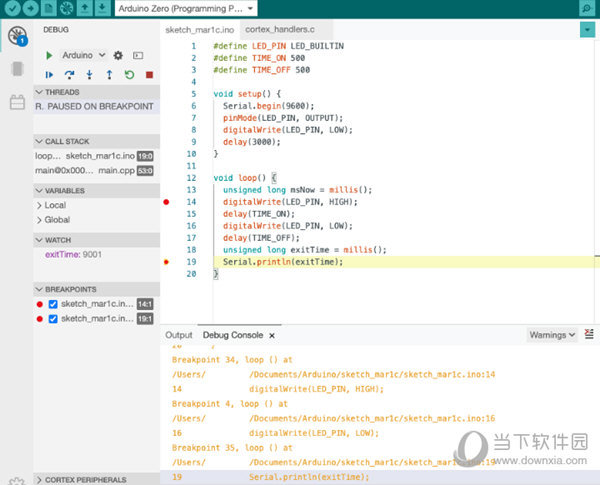Open the board selector dropdown
Image resolution: width=600 pixels, height=485 pixels.
coord(186,8)
